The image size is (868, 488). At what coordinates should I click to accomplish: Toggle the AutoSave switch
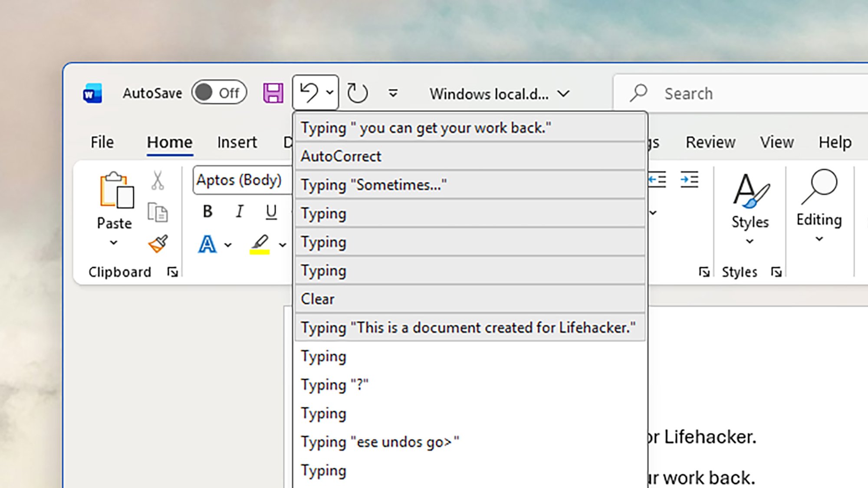click(x=219, y=92)
